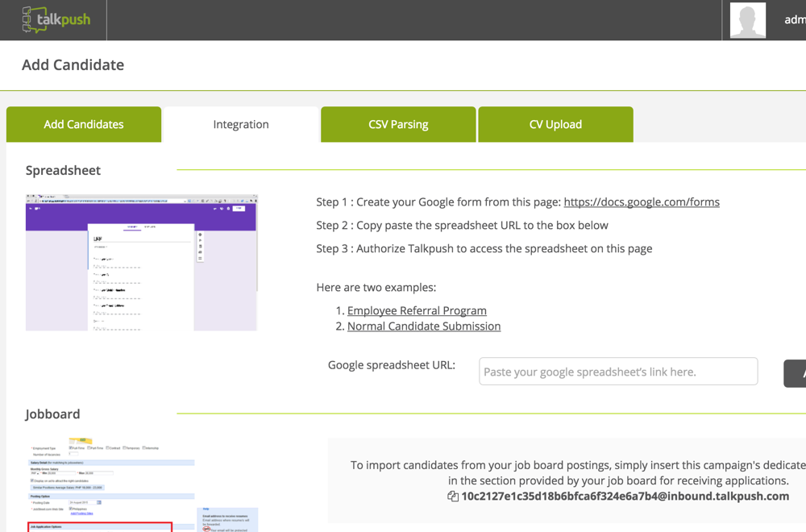
Task: Click the admin username in header
Action: coord(795,20)
